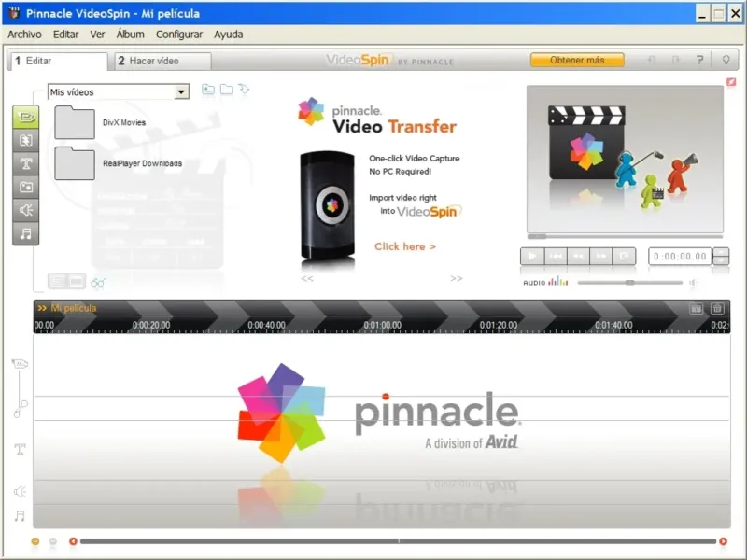Zoom in timeline with orange plus
The height and width of the screenshot is (560, 747).
[x=35, y=541]
